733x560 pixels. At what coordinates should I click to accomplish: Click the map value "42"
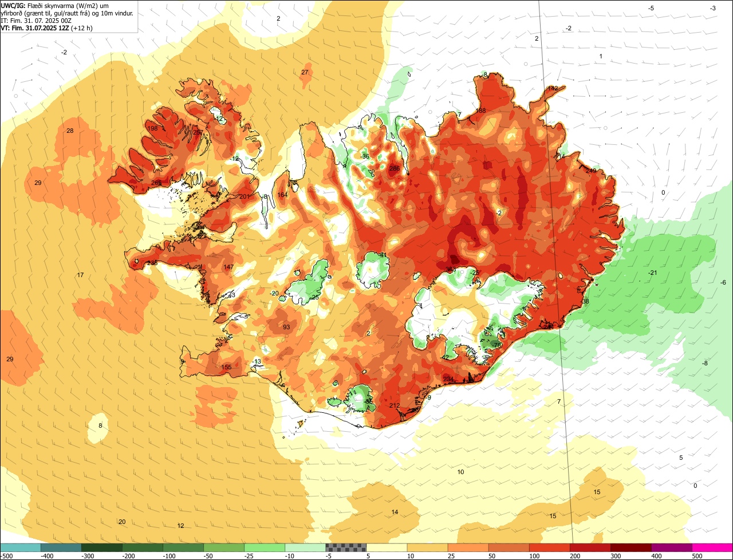point(446,357)
